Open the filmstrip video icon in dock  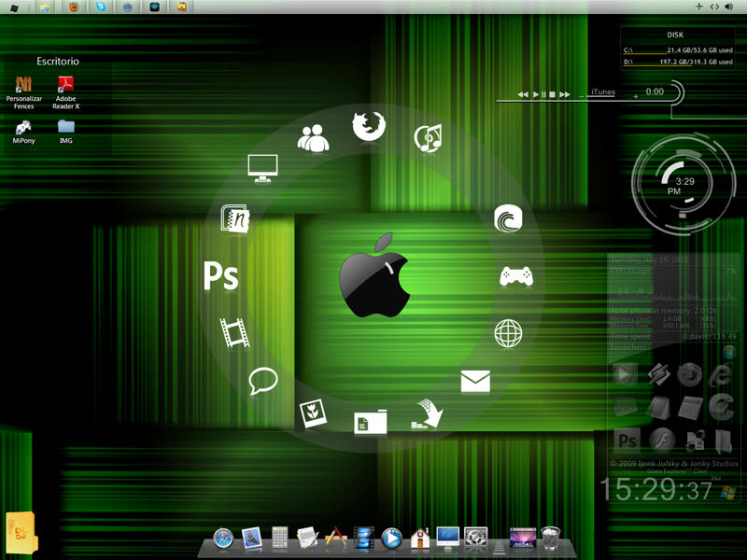click(x=363, y=539)
